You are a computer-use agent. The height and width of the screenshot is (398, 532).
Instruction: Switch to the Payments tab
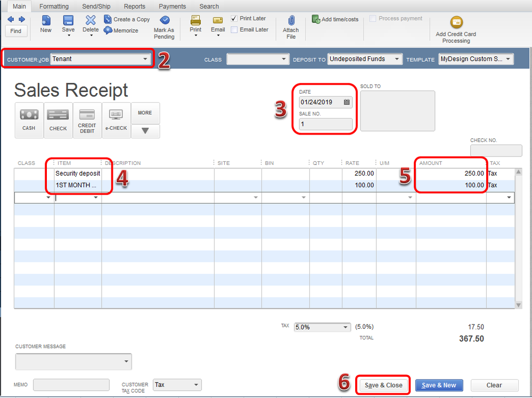tap(173, 6)
